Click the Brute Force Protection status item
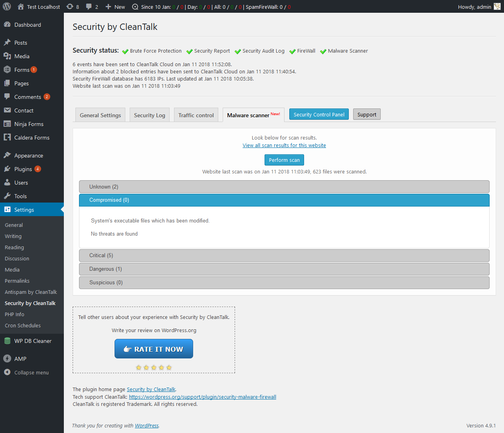The width and height of the screenshot is (504, 433). pyautogui.click(x=152, y=51)
